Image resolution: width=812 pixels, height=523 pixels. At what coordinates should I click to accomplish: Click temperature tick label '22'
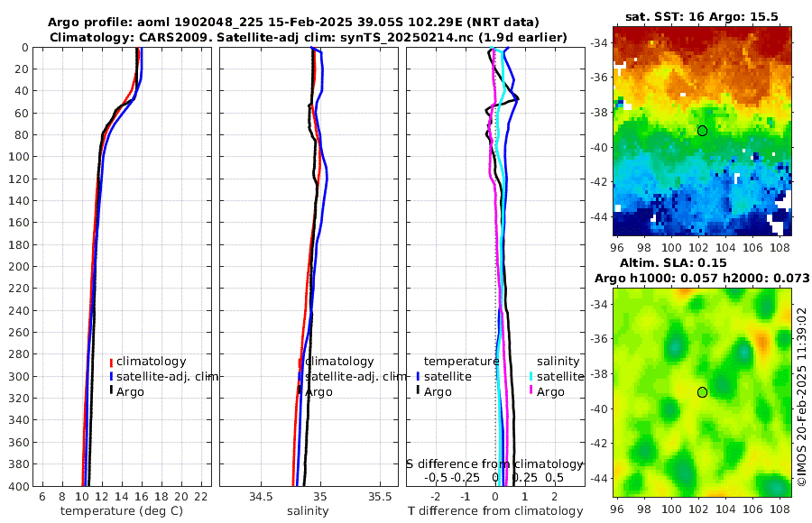[201, 497]
